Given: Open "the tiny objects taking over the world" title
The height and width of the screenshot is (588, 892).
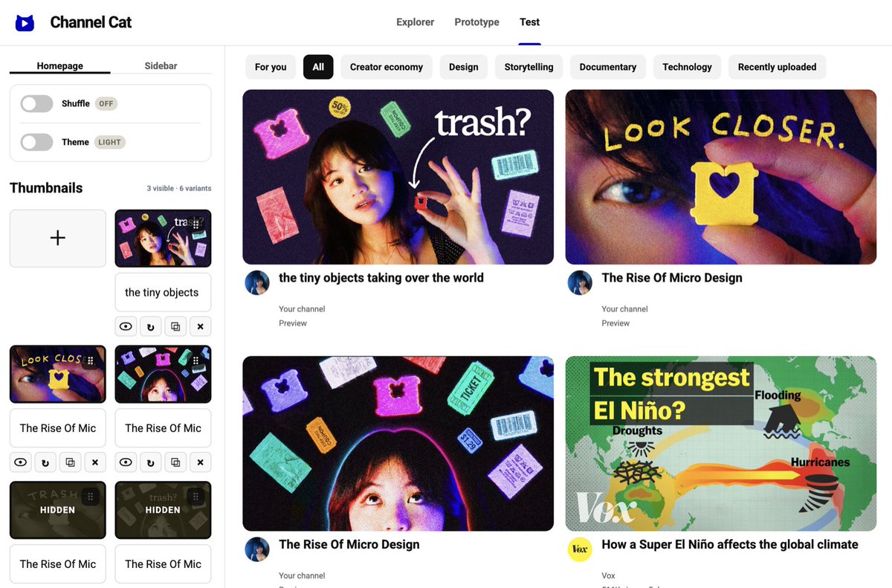Looking at the screenshot, I should pyautogui.click(x=381, y=278).
